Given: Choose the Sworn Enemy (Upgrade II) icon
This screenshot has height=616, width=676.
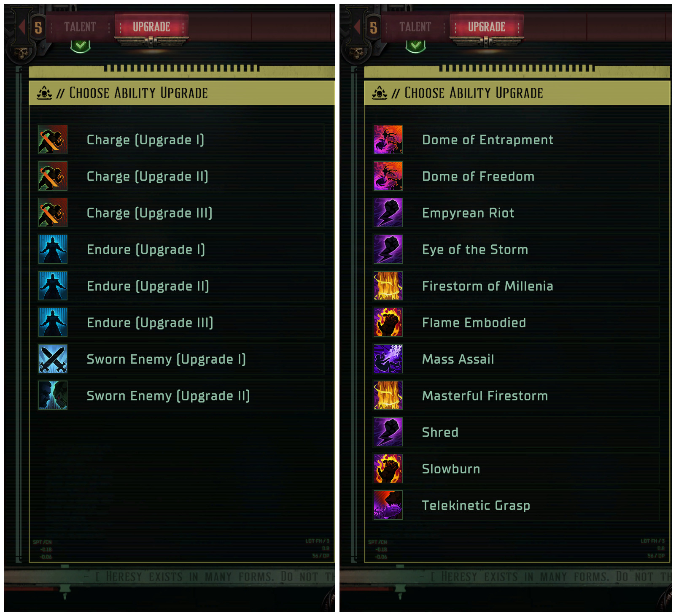Looking at the screenshot, I should pos(53,395).
